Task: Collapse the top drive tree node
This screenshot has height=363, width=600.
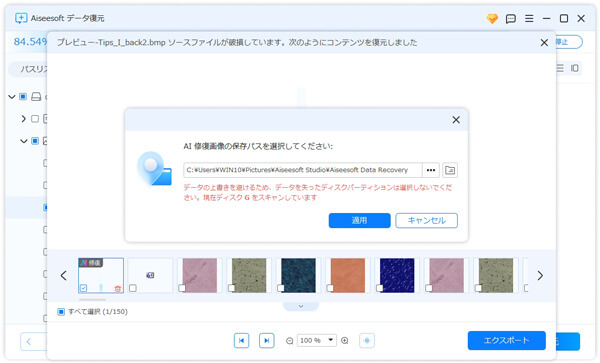Action: click(x=12, y=97)
